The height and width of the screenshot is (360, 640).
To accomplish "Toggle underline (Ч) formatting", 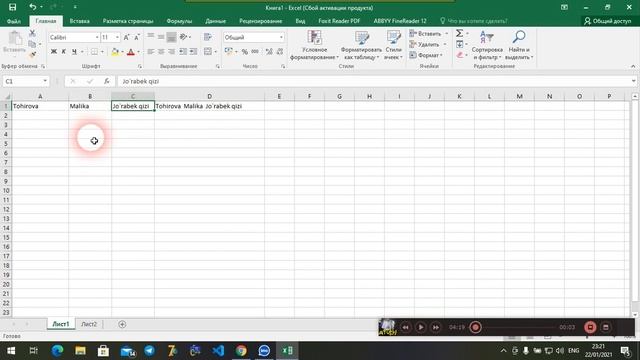I will 74,51.
